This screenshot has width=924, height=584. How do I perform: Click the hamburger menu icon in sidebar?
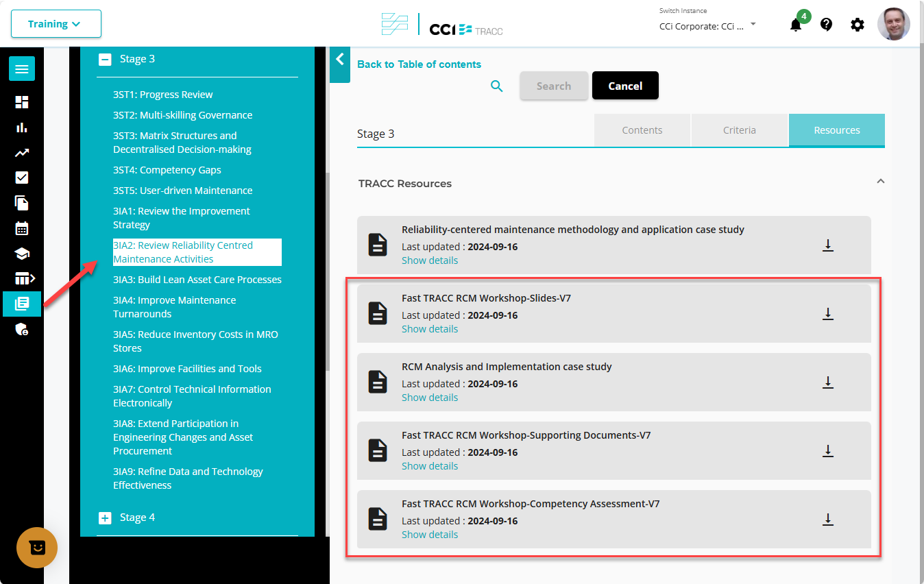(22, 69)
